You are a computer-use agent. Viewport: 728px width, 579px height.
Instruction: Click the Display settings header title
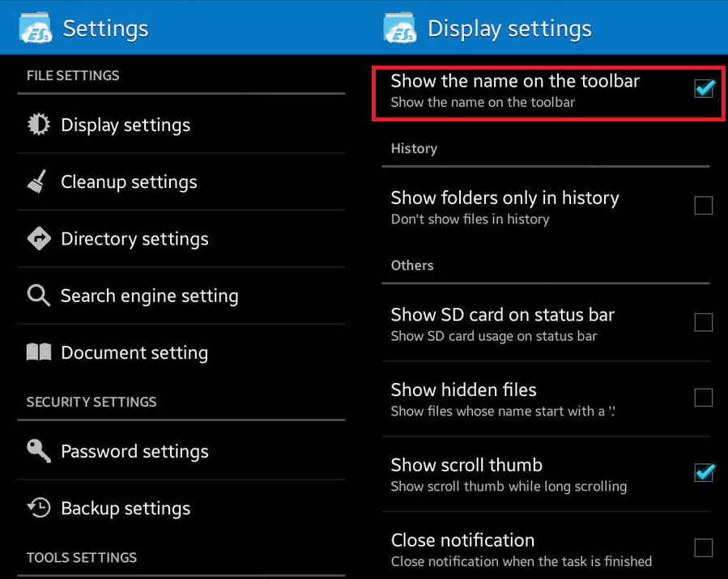(509, 29)
